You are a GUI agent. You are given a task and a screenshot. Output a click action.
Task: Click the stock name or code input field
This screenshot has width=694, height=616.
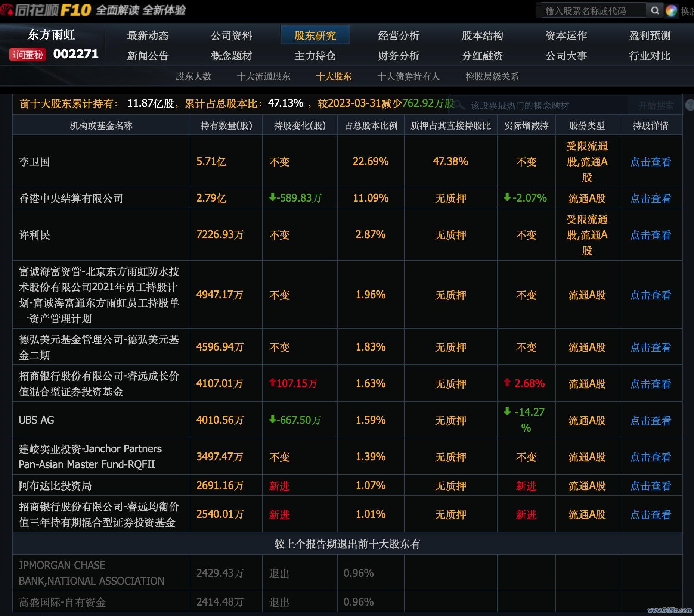coord(592,11)
